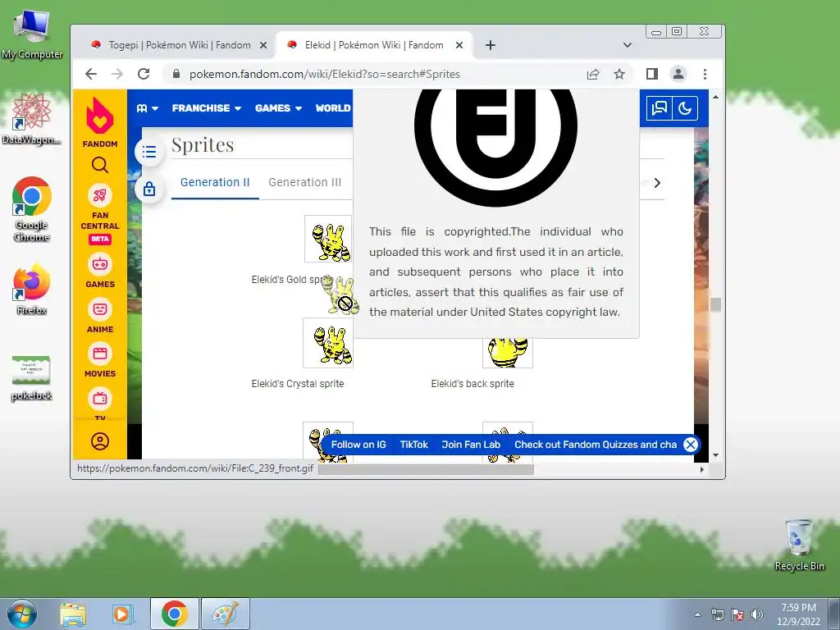840x630 pixels.
Task: Open Chrome three-dot menu
Action: [x=705, y=74]
